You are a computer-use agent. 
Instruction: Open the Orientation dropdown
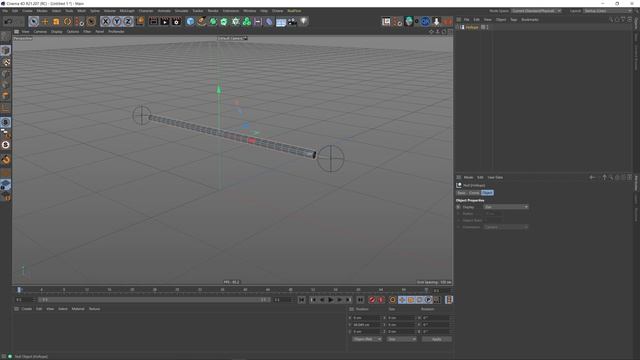point(506,227)
